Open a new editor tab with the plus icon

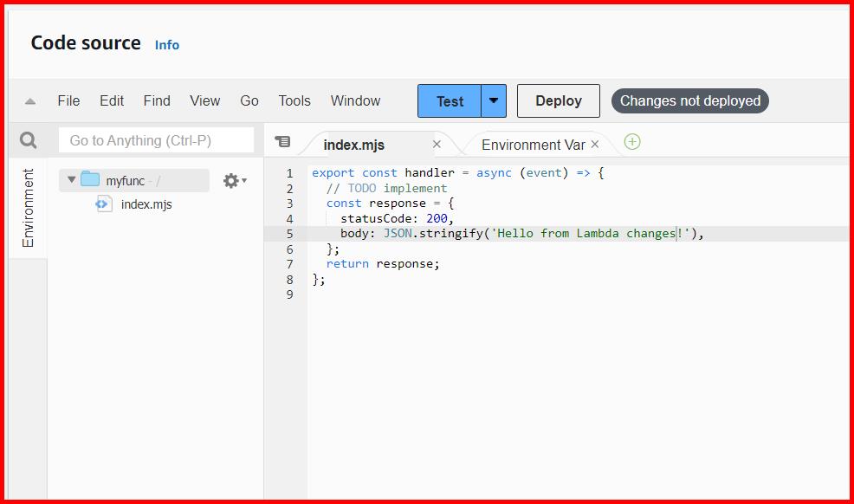tap(631, 141)
